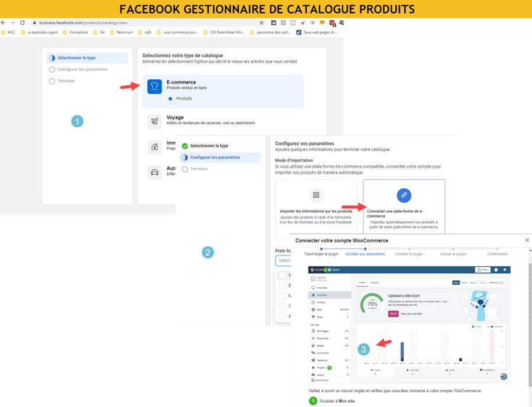
Task: Click the 75% progress ring
Action: click(372, 304)
